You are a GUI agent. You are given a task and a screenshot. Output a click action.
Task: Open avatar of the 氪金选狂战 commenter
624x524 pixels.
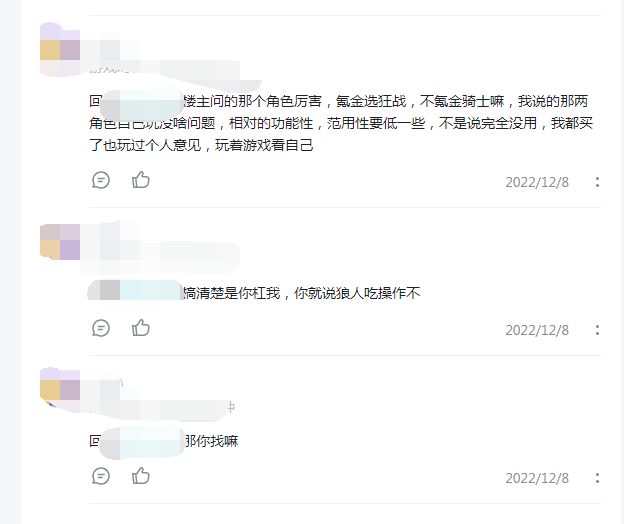click(60, 49)
